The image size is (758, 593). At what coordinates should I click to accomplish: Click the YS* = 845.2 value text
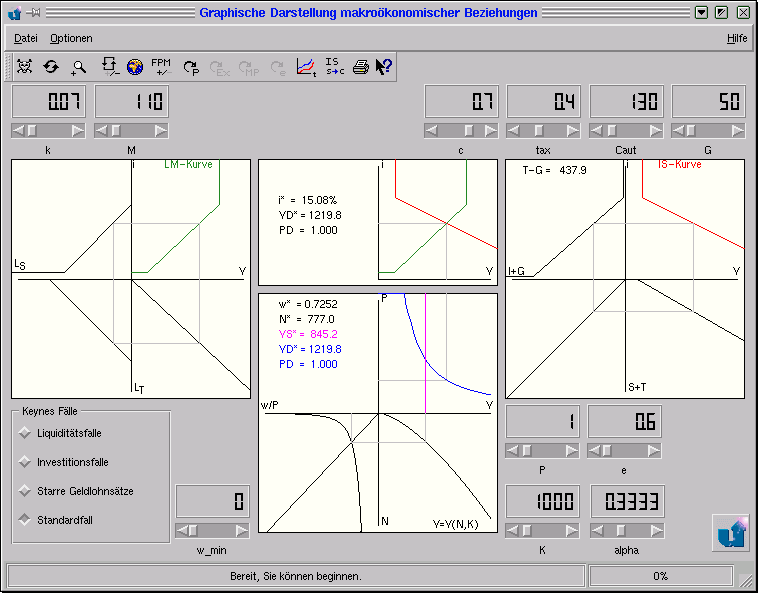click(308, 334)
